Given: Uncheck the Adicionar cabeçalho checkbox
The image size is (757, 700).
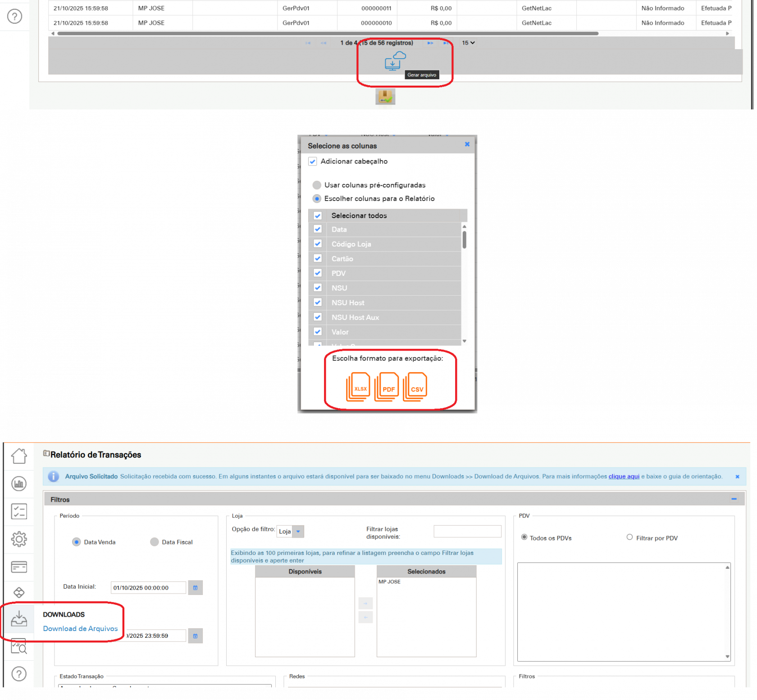Looking at the screenshot, I should click(313, 161).
